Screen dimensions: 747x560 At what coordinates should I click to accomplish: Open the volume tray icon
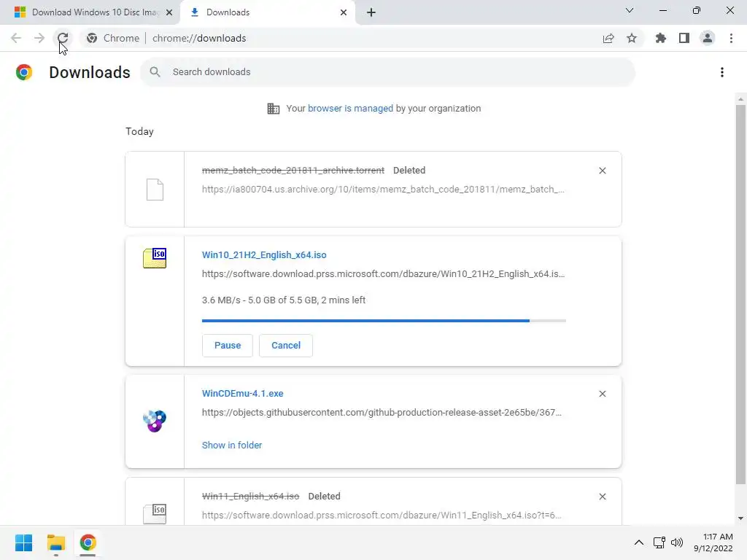coord(676,542)
